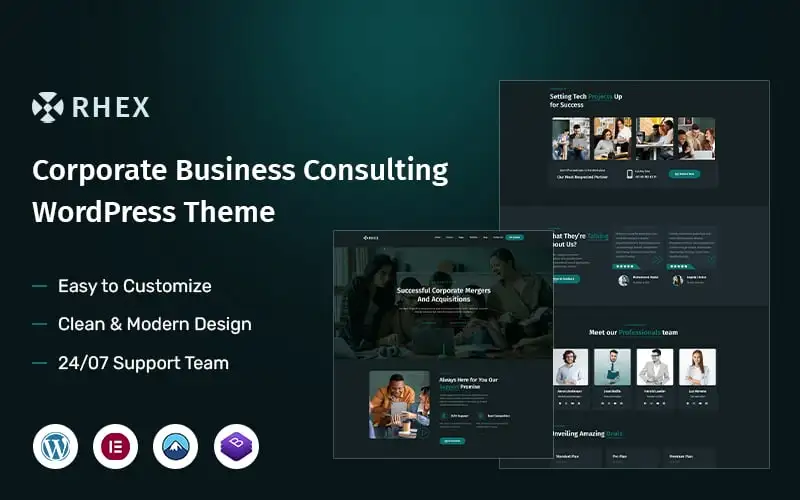
Task: Click 'Our Most Respected Partner' text
Action: click(x=582, y=177)
